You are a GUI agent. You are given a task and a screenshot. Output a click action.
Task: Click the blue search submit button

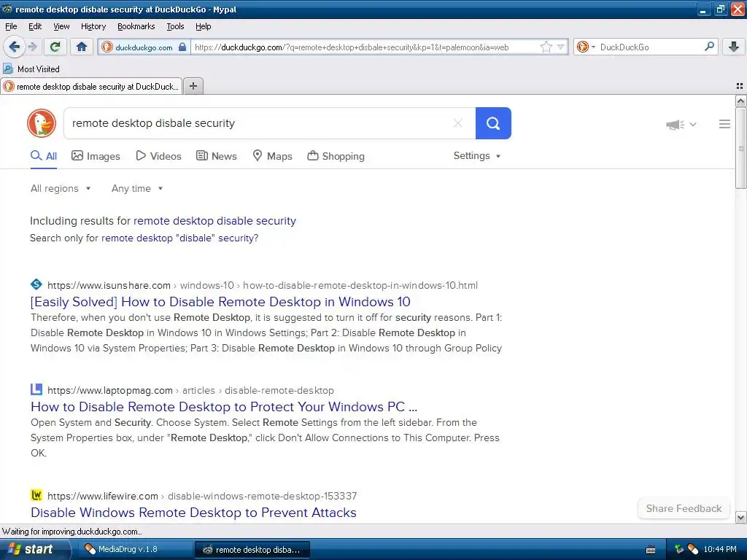pos(493,123)
